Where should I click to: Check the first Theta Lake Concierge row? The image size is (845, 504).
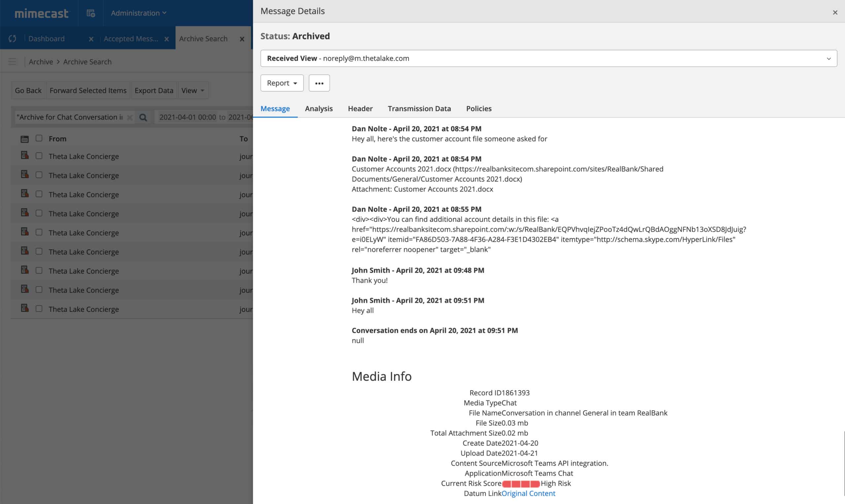(39, 155)
